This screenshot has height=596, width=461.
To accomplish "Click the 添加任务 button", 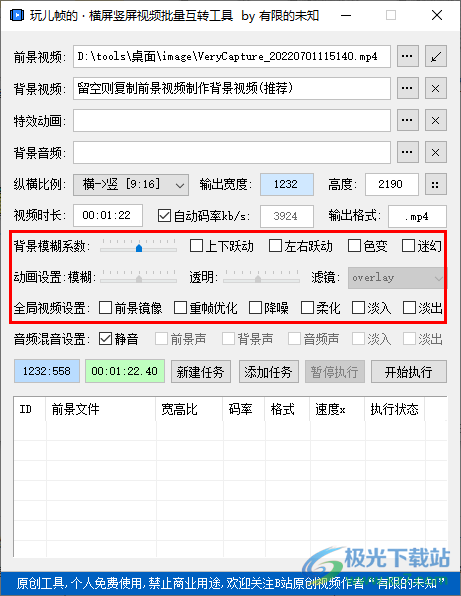I will pyautogui.click(x=268, y=371).
